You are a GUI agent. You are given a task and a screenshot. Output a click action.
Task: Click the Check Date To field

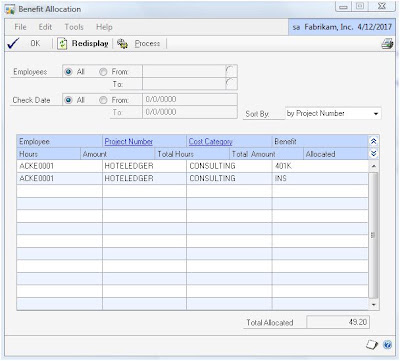coord(190,112)
